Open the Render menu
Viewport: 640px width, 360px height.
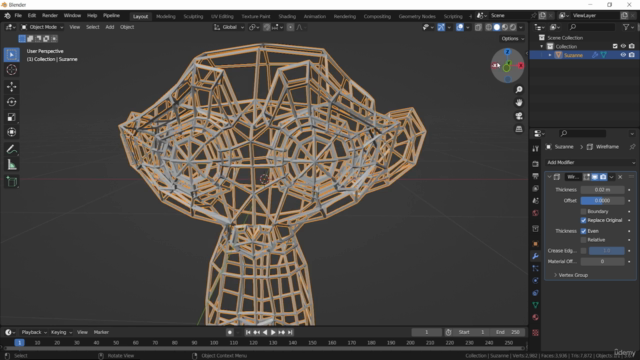click(50, 16)
